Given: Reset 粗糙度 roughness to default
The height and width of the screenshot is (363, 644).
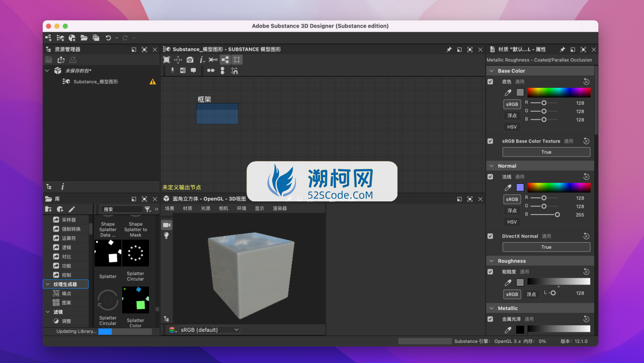Looking at the screenshot, I should tap(586, 272).
